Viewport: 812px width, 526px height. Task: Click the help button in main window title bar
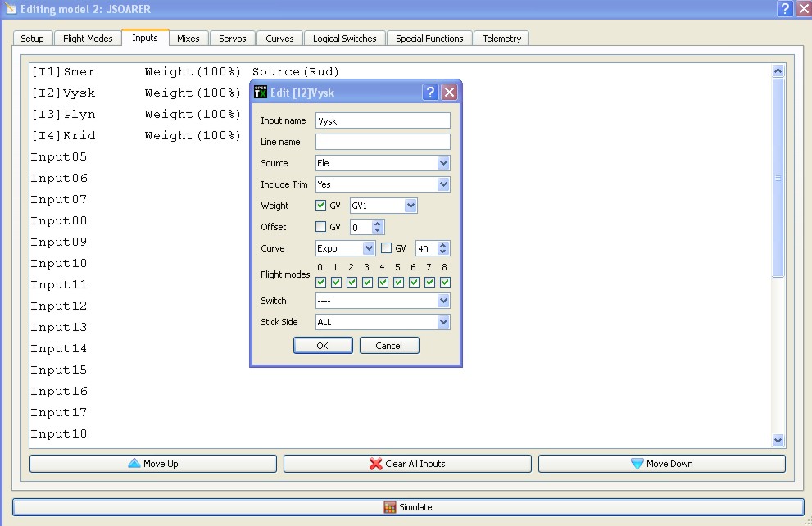pyautogui.click(x=785, y=9)
